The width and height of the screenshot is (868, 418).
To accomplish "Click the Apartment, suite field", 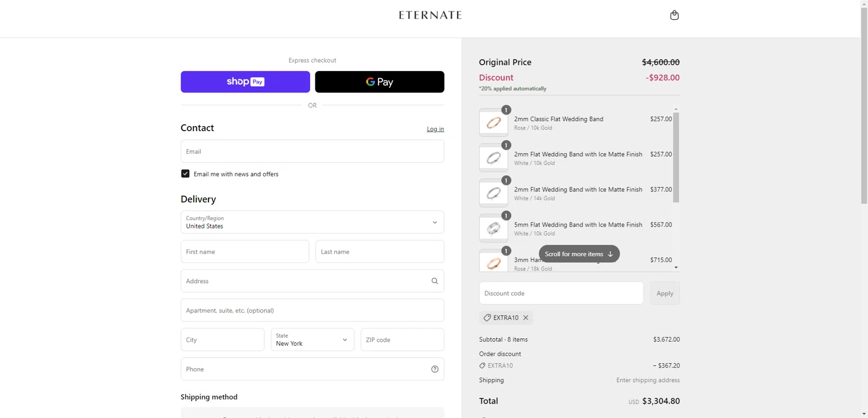I will point(312,310).
